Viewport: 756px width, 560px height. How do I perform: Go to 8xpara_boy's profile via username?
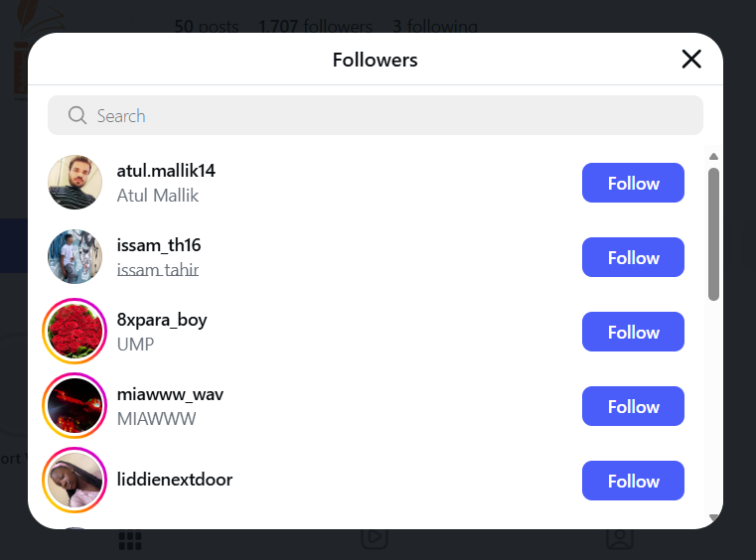(162, 320)
